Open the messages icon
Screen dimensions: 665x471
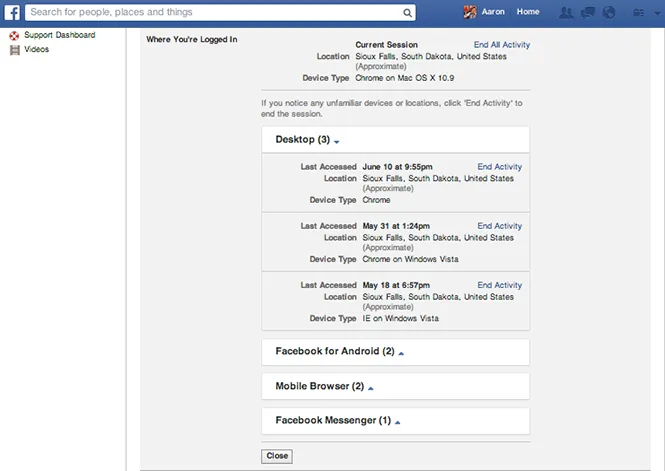[x=588, y=13]
